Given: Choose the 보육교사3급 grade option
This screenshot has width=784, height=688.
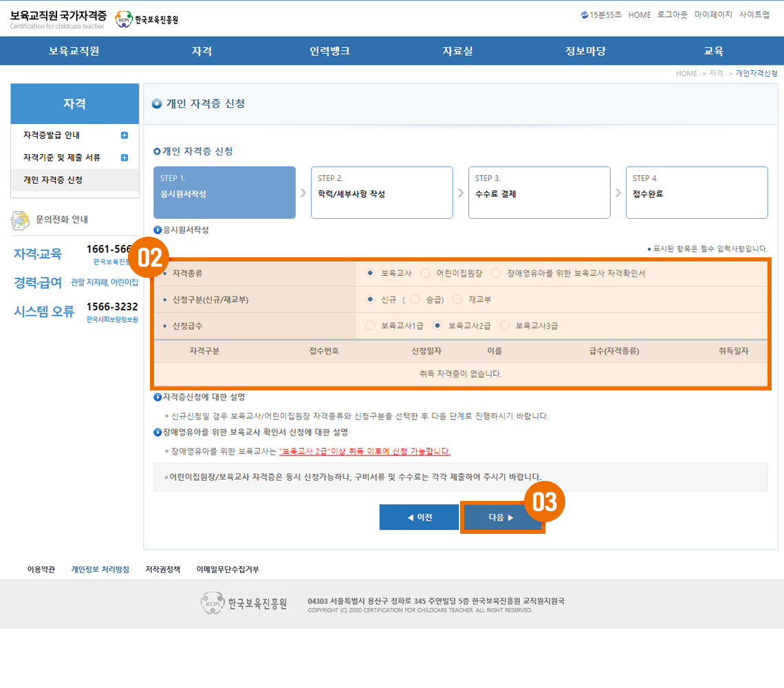Looking at the screenshot, I should click(x=505, y=325).
